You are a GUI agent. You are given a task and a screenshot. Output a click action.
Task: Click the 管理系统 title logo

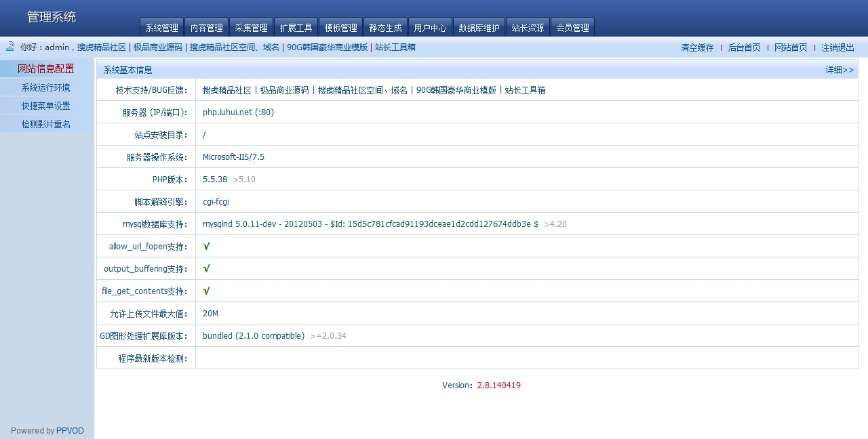(x=52, y=17)
